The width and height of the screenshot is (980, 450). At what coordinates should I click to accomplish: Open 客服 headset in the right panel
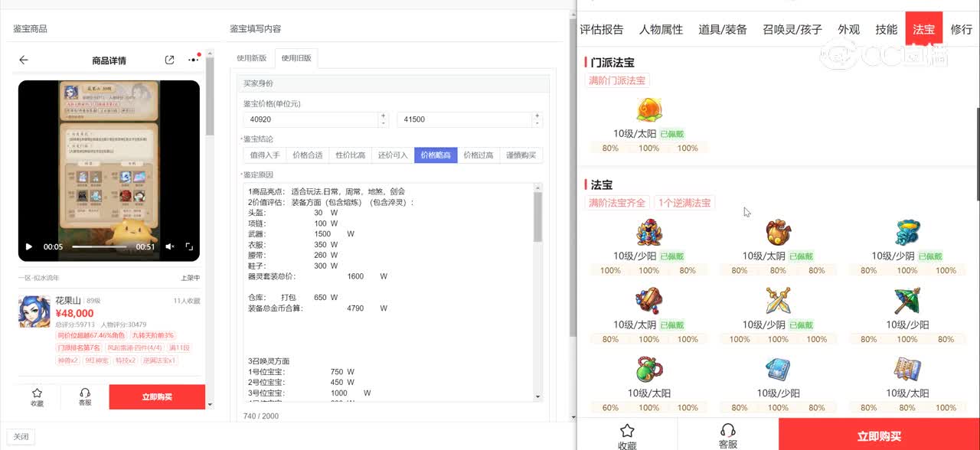[x=728, y=436]
